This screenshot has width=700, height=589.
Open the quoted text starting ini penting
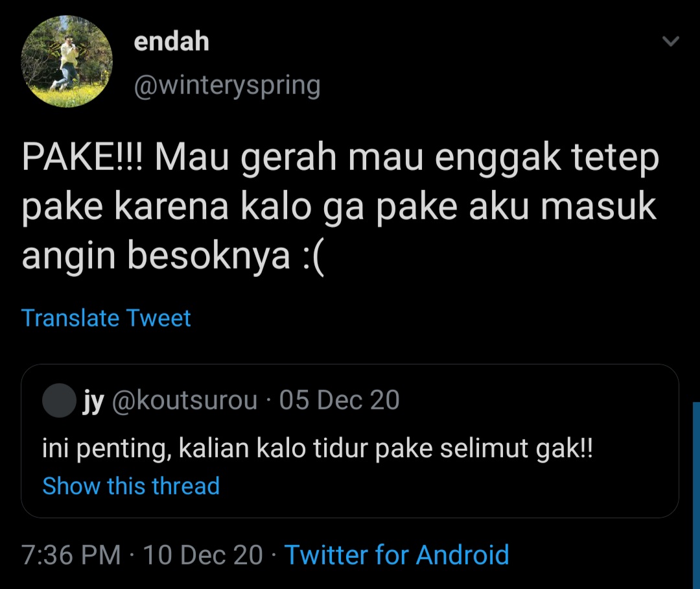pyautogui.click(x=318, y=448)
